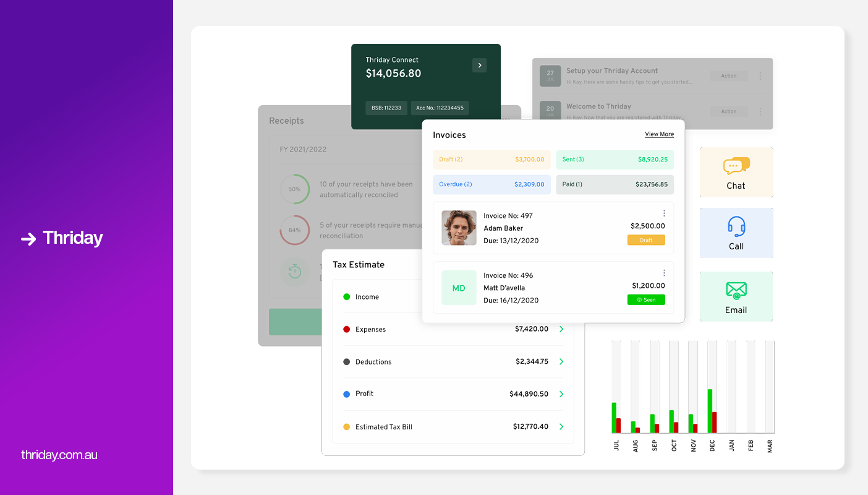The width and height of the screenshot is (868, 495).
Task: Click the red Expenses dot
Action: pos(346,329)
